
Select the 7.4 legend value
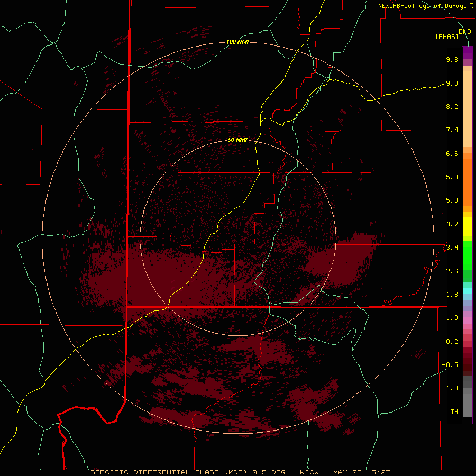(452, 130)
